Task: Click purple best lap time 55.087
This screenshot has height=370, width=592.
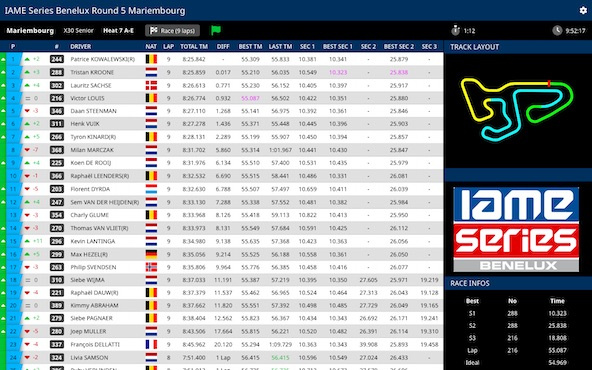Action: coord(250,98)
